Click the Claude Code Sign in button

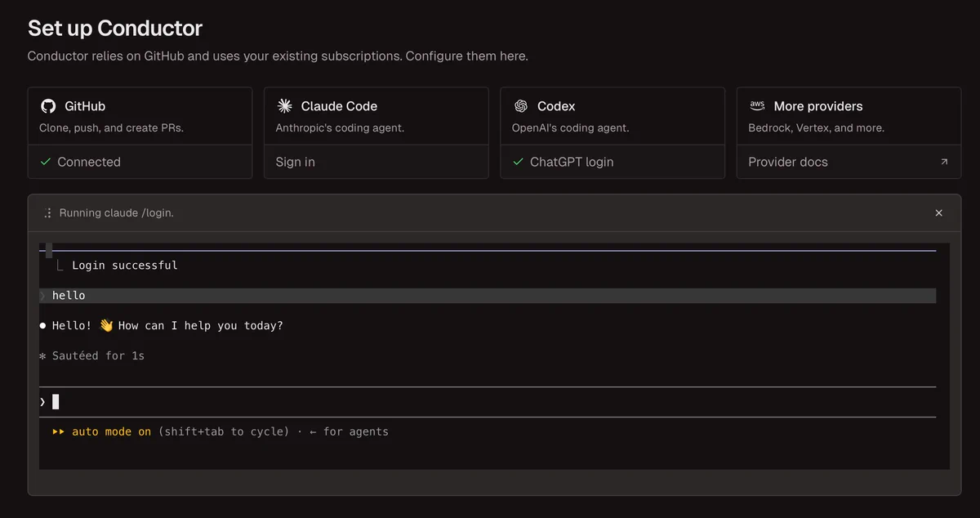point(376,162)
